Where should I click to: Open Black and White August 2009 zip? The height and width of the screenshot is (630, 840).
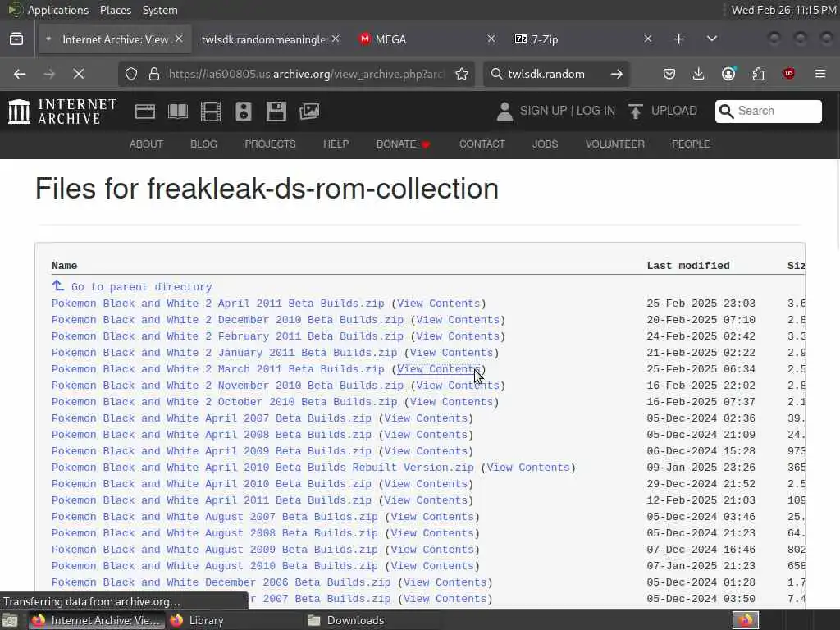[x=215, y=550]
